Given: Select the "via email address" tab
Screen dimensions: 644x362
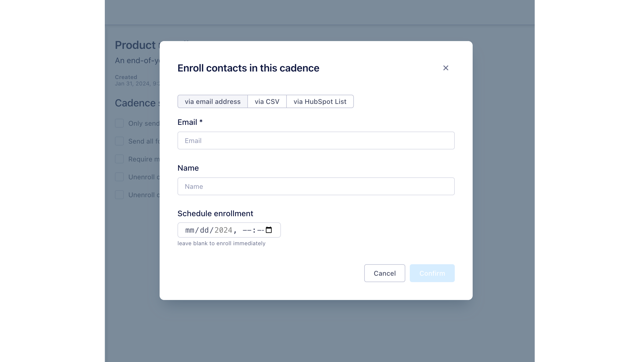Looking at the screenshot, I should [212, 101].
